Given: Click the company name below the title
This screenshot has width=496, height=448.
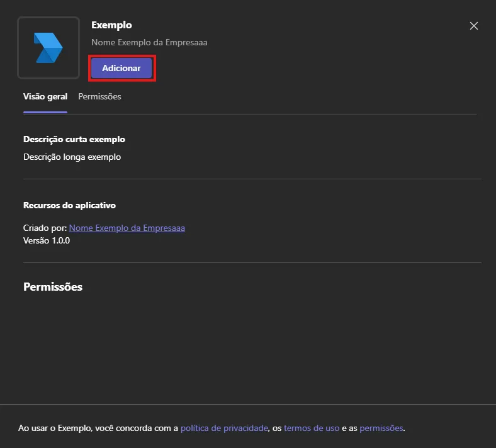Looking at the screenshot, I should tap(149, 42).
